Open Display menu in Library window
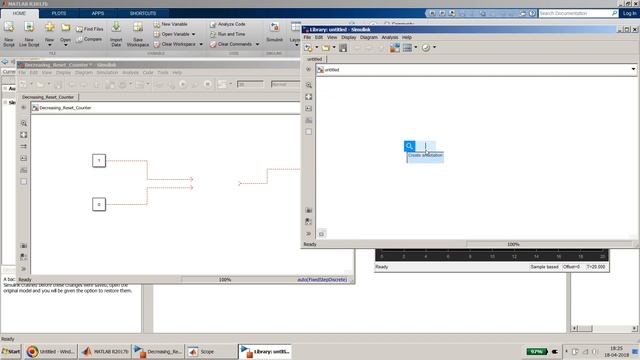640x360 pixels. [349, 37]
